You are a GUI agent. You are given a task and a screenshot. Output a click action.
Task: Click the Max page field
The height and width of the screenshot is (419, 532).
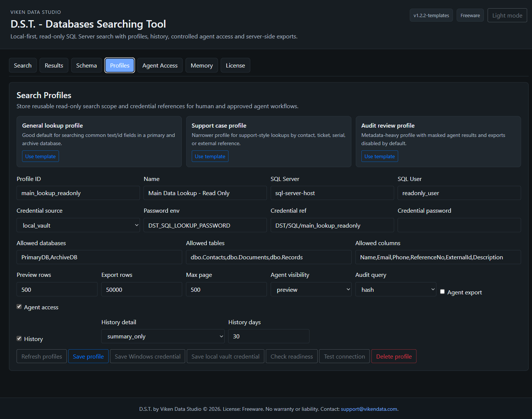[226, 290]
